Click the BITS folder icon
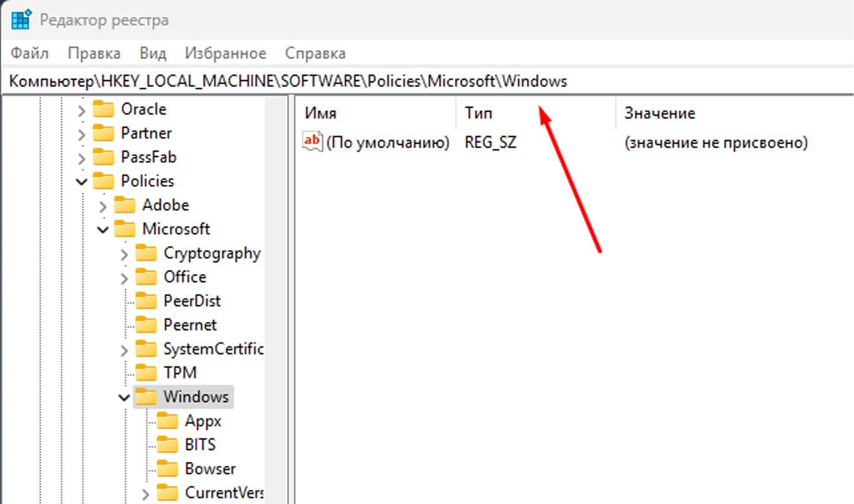This screenshot has width=854, height=504. [x=168, y=445]
